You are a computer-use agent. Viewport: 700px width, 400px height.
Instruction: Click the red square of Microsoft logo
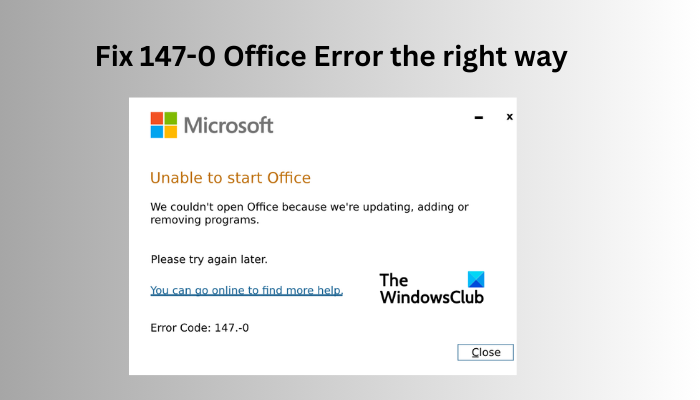(x=157, y=118)
